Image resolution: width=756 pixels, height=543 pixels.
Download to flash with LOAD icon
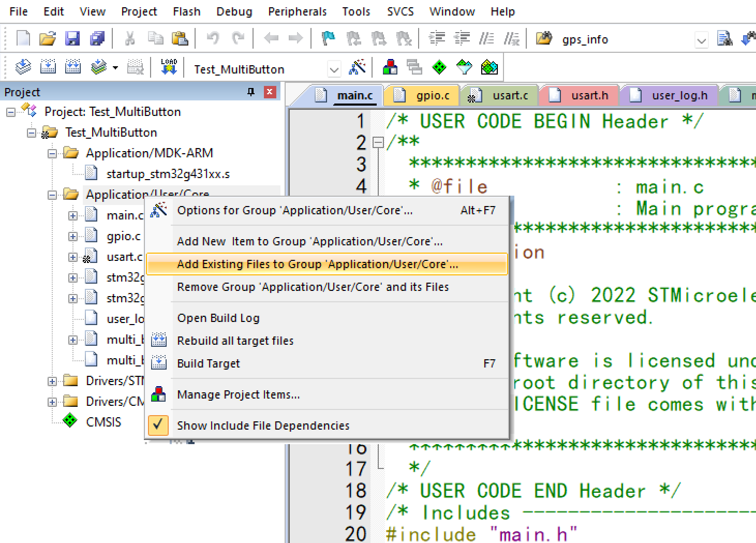pyautogui.click(x=169, y=67)
